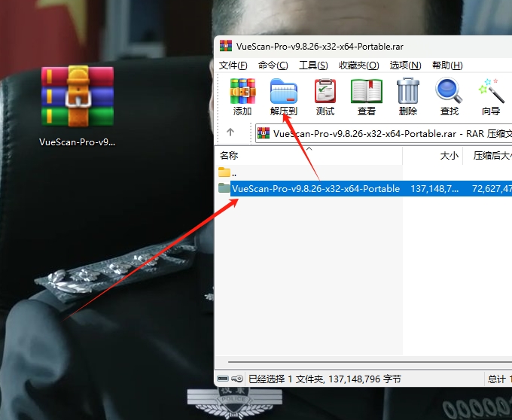Click the Extract To (解压到) toolbar icon

(283, 91)
